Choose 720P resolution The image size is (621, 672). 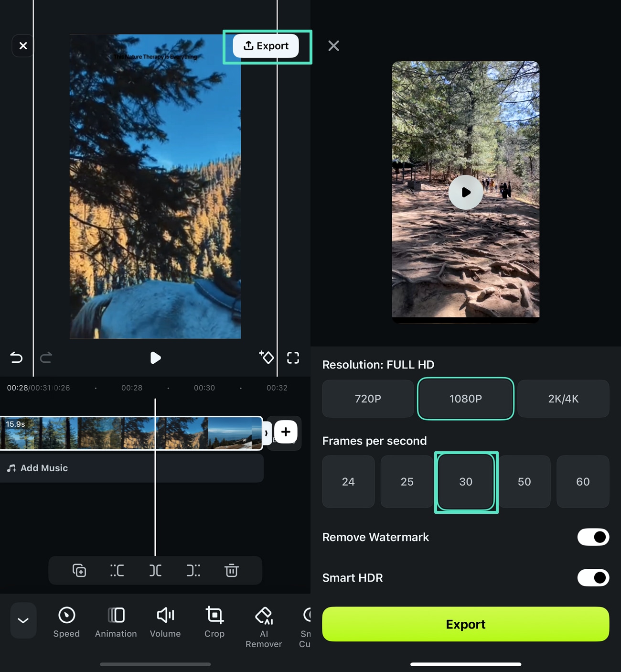point(368,399)
